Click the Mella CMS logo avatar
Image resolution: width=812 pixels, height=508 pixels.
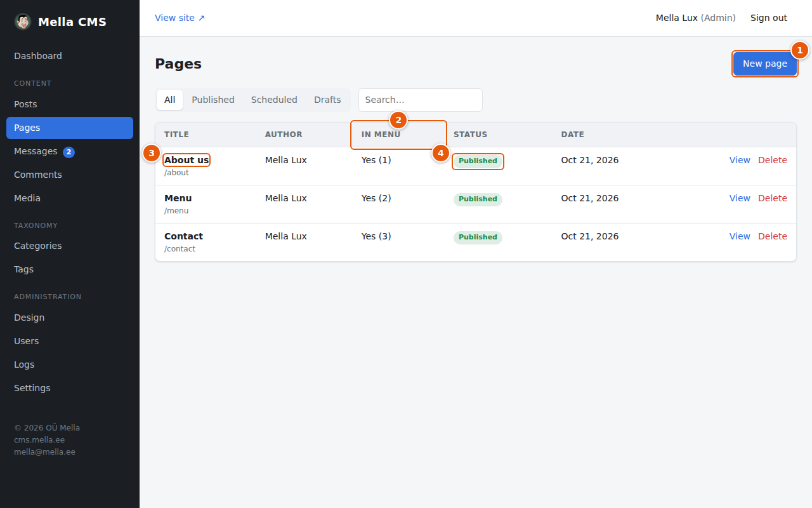[23, 22]
